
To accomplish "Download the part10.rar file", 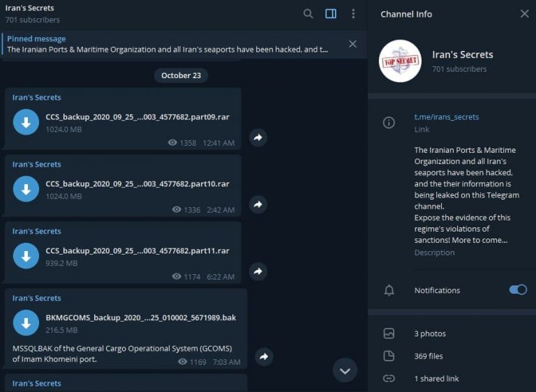I will pyautogui.click(x=26, y=189).
